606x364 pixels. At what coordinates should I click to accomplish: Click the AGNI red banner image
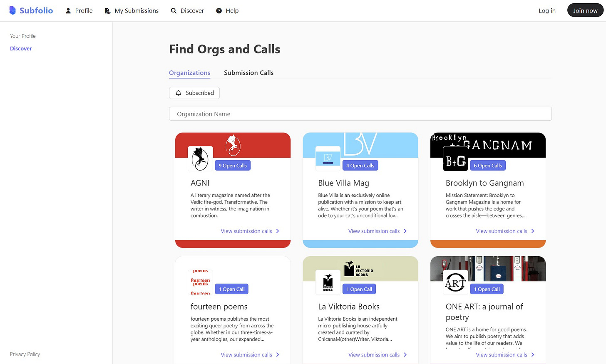233,145
